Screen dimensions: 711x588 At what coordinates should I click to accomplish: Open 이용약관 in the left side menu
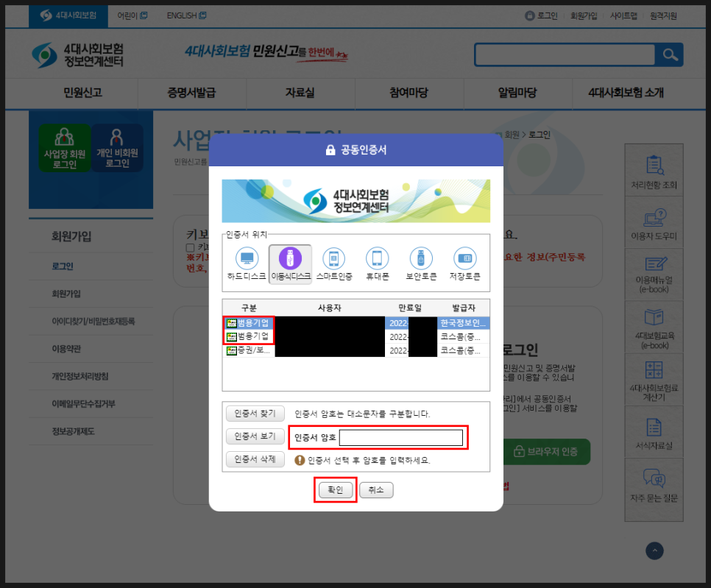[x=66, y=349]
